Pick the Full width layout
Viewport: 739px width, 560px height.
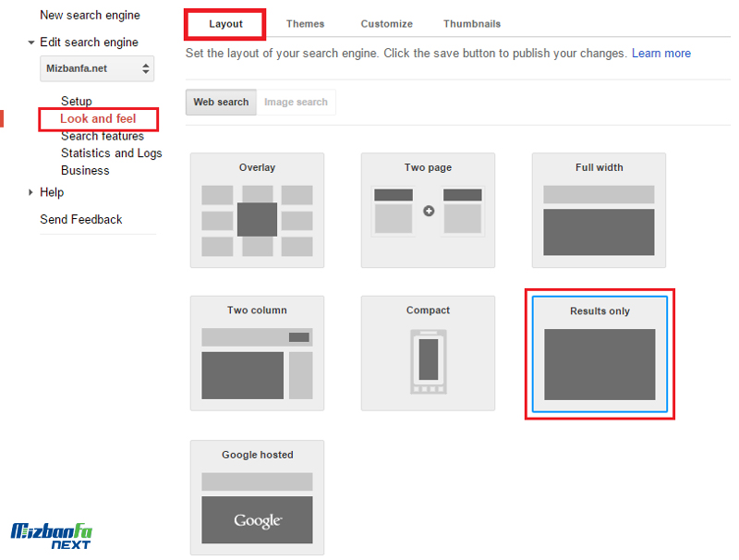pyautogui.click(x=599, y=211)
